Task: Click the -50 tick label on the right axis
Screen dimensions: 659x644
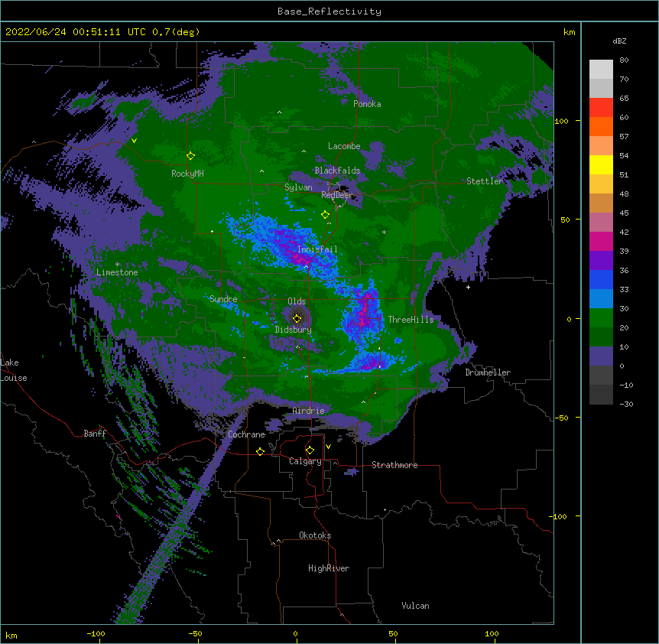Action: 561,418
